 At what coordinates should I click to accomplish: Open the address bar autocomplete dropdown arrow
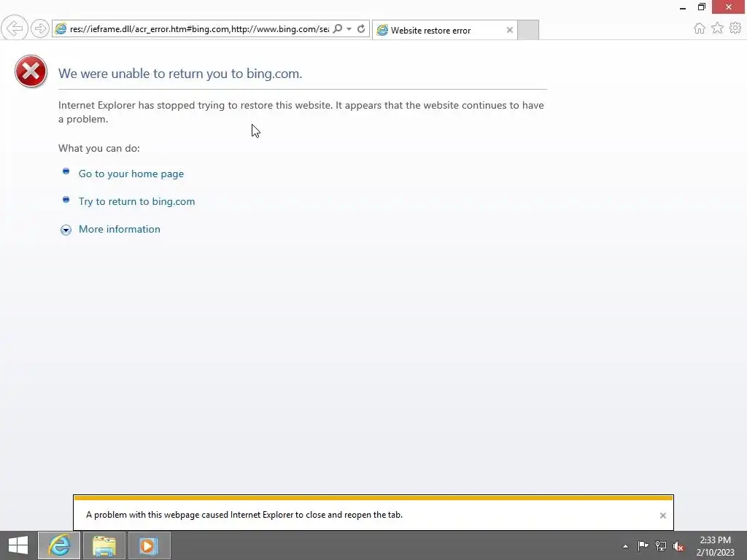tap(349, 29)
